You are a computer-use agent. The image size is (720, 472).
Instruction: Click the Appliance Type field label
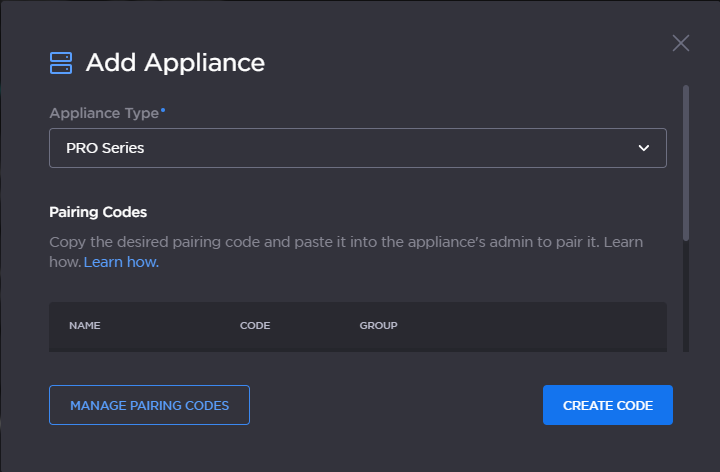(103, 112)
